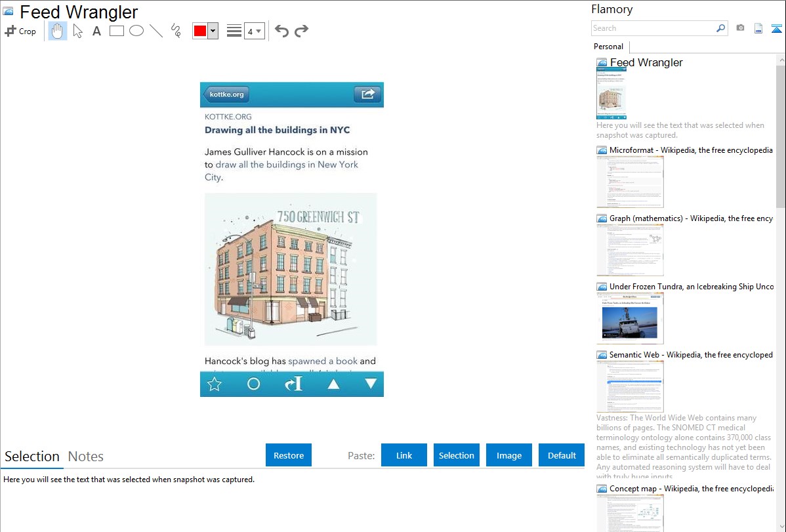Open the Concept map snapshot thumbnail
Screen dimensions: 786x532
tap(630, 513)
